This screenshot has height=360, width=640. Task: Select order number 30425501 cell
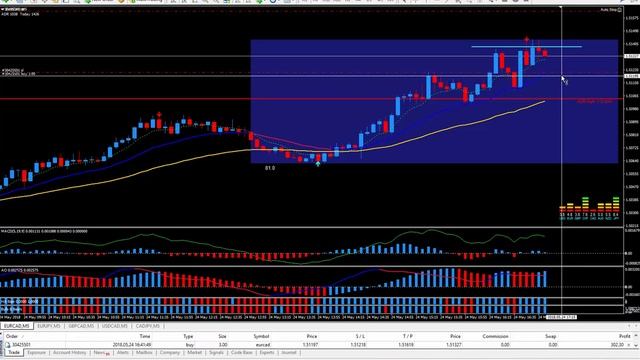[22, 345]
